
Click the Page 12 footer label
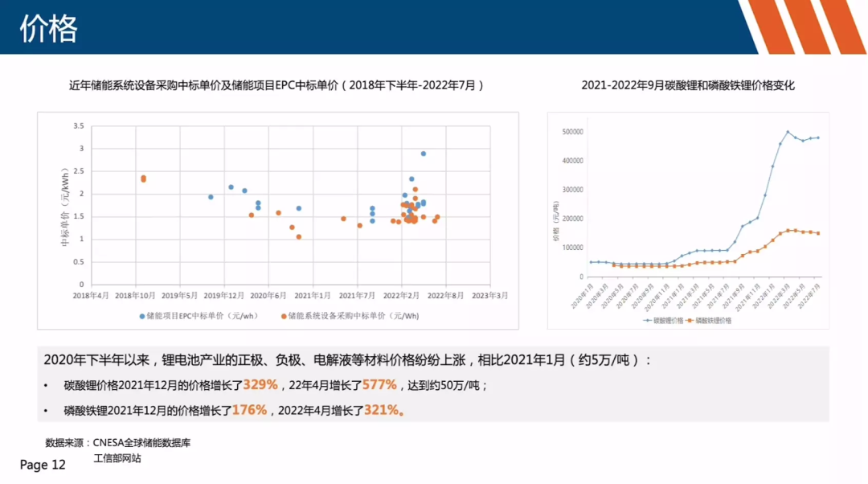[43, 465]
